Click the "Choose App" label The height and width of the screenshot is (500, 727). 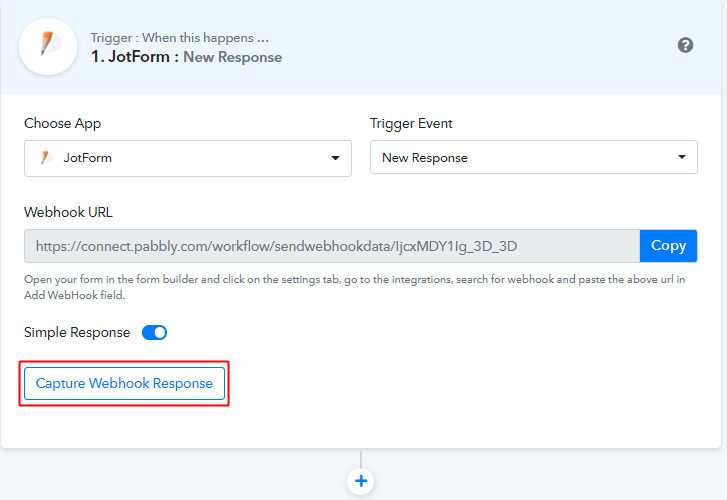click(63, 123)
